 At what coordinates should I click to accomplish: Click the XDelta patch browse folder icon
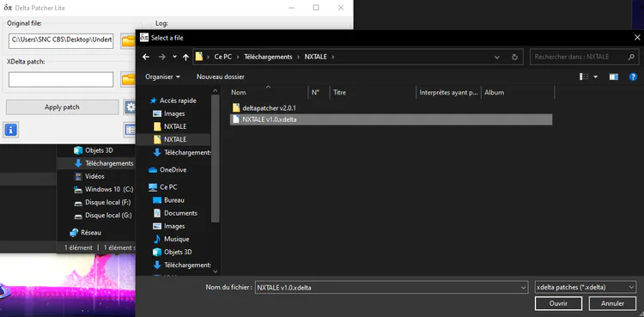click(x=129, y=79)
